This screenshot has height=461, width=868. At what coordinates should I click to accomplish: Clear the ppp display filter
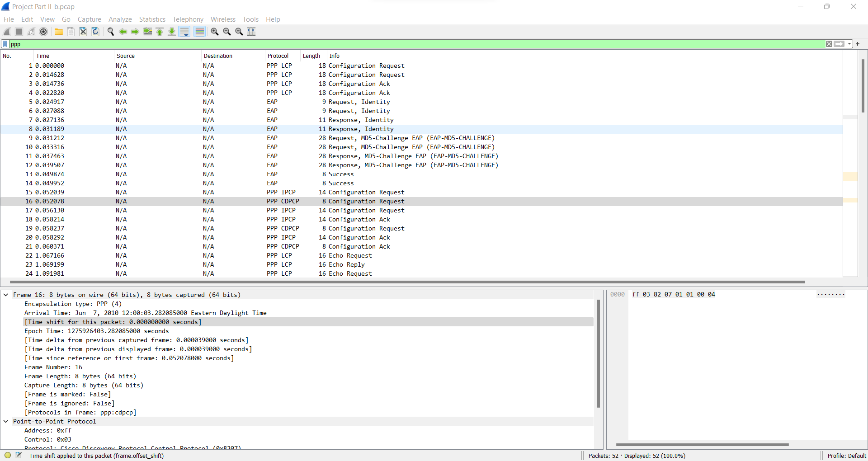click(x=829, y=44)
